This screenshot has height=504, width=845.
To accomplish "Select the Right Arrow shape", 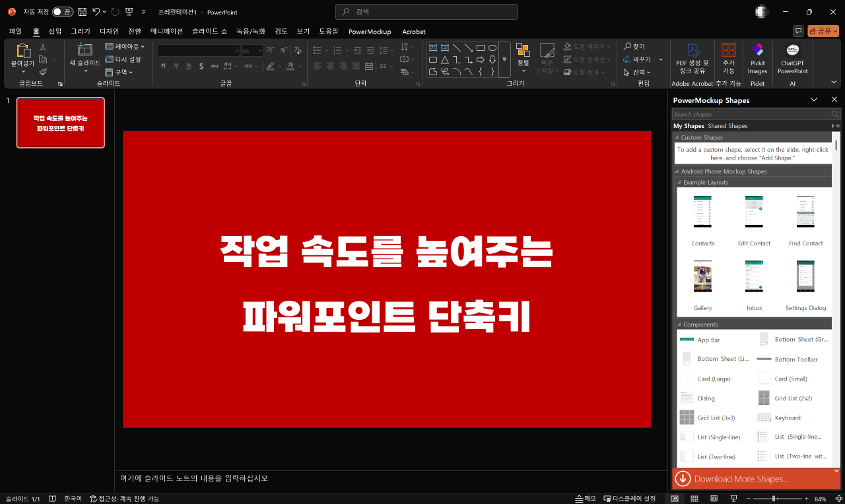I will click(x=481, y=59).
